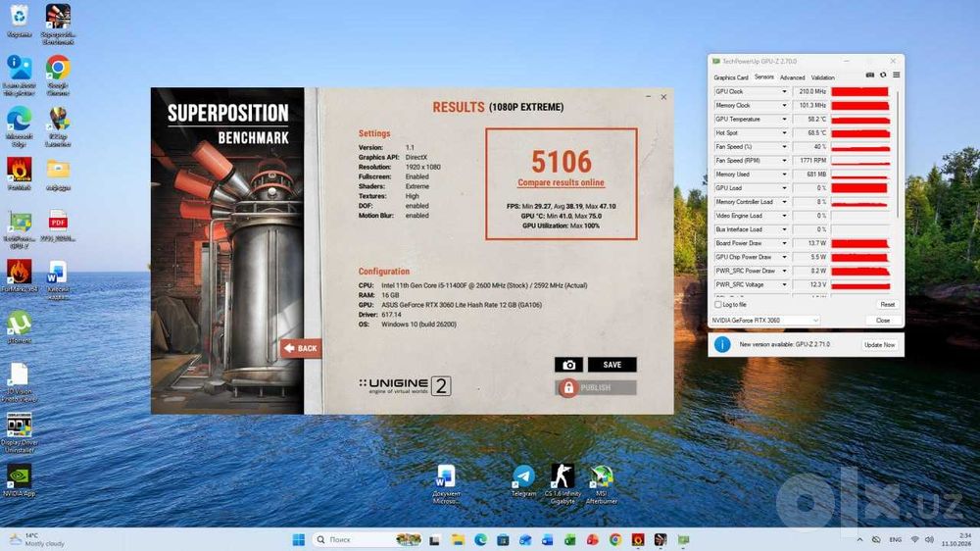
Task: Open the yellow folder on the desktop
Action: pos(58,174)
